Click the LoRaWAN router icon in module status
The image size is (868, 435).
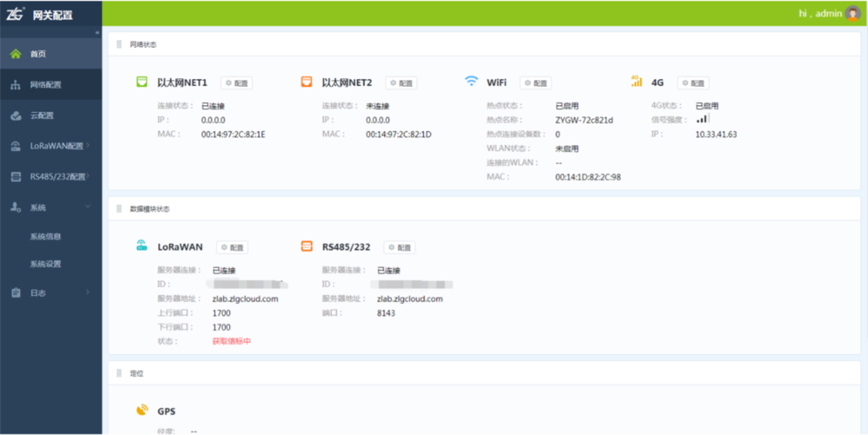142,245
